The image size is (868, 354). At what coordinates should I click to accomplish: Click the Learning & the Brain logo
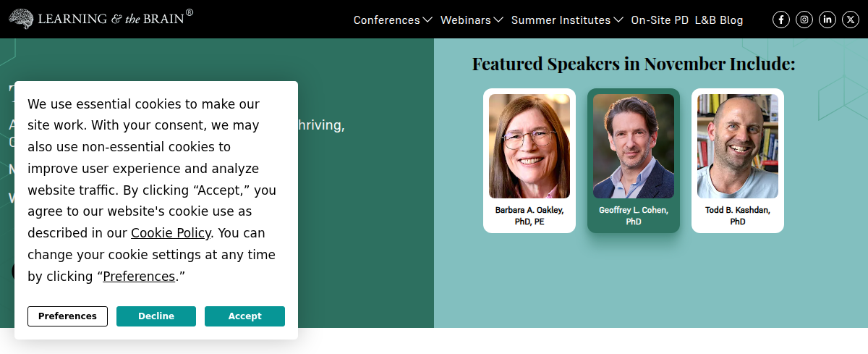(x=101, y=17)
